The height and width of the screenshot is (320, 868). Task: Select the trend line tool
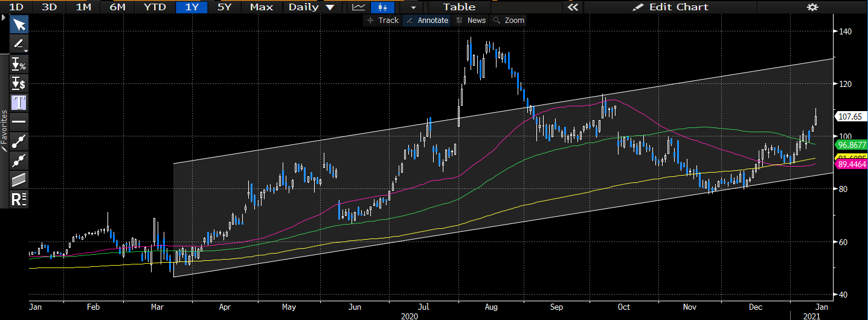coord(19,141)
